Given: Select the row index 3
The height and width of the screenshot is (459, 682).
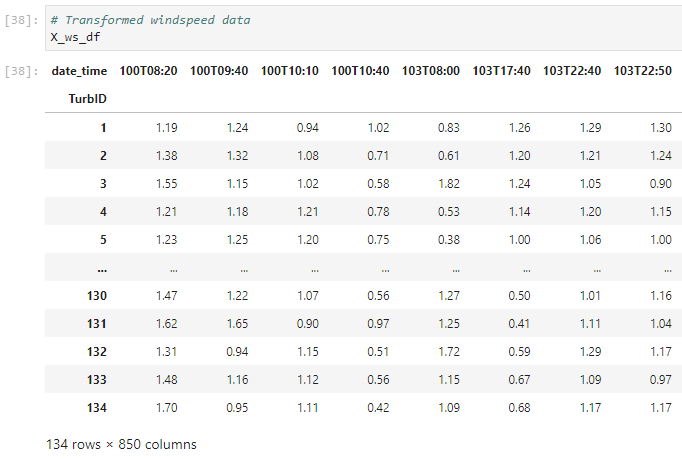Looking at the screenshot, I should pos(102,184).
